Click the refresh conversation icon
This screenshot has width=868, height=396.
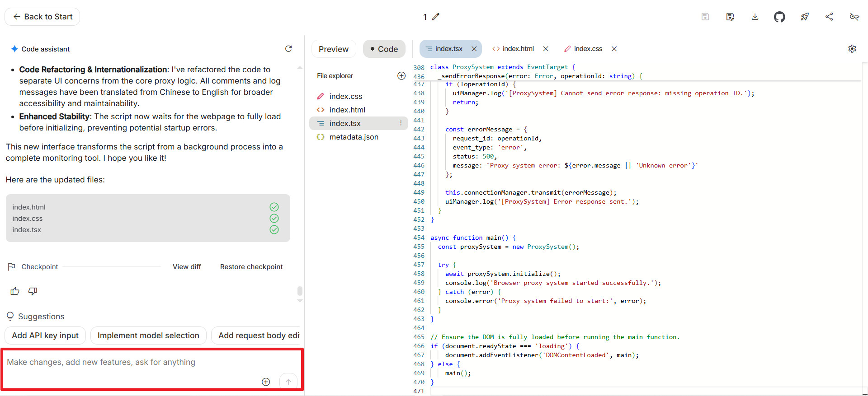click(x=288, y=49)
